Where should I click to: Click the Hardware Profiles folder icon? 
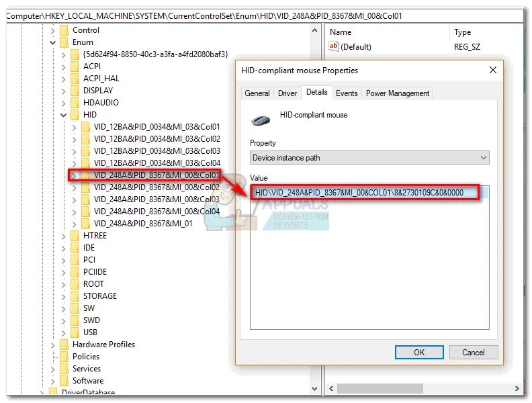tap(64, 345)
